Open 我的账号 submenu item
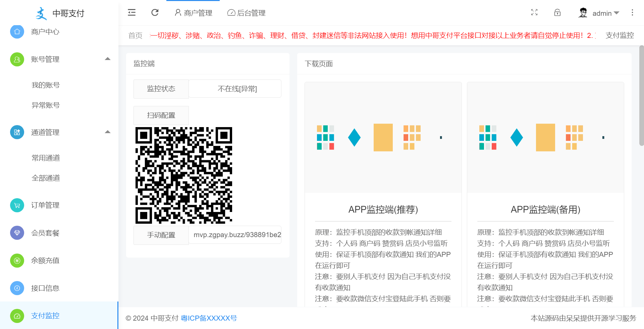644x329 pixels. 46,85
